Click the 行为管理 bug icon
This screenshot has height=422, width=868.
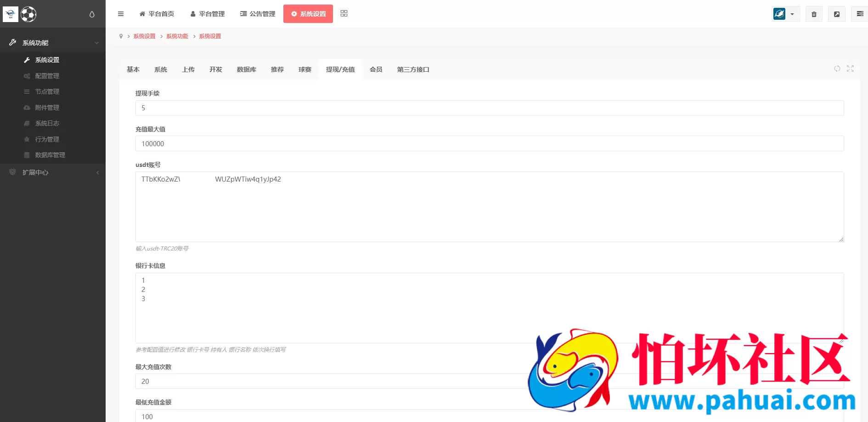(27, 139)
